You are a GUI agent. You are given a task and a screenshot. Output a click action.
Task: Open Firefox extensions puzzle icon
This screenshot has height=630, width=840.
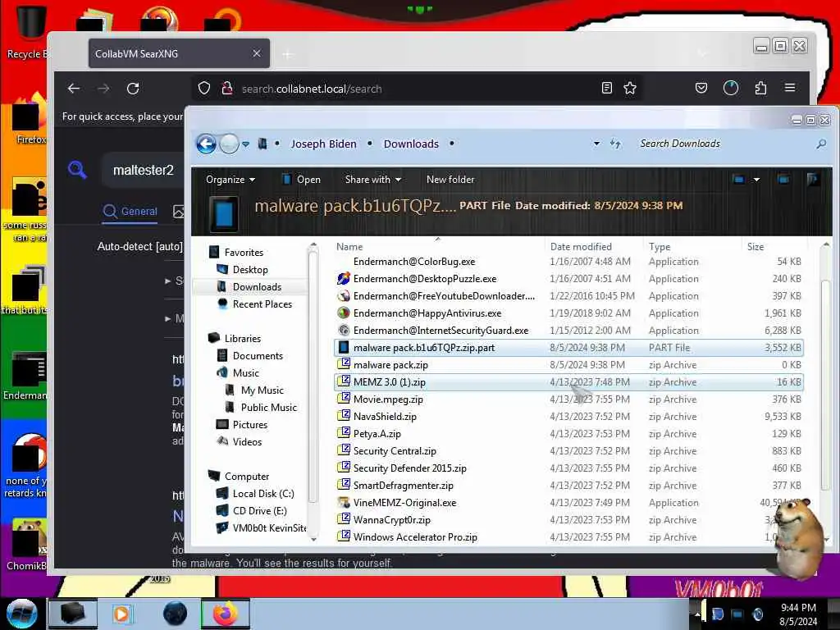click(x=760, y=87)
